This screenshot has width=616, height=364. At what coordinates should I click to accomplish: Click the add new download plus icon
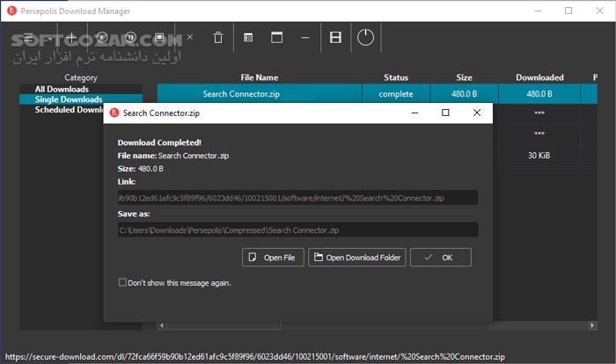pyautogui.click(x=71, y=38)
